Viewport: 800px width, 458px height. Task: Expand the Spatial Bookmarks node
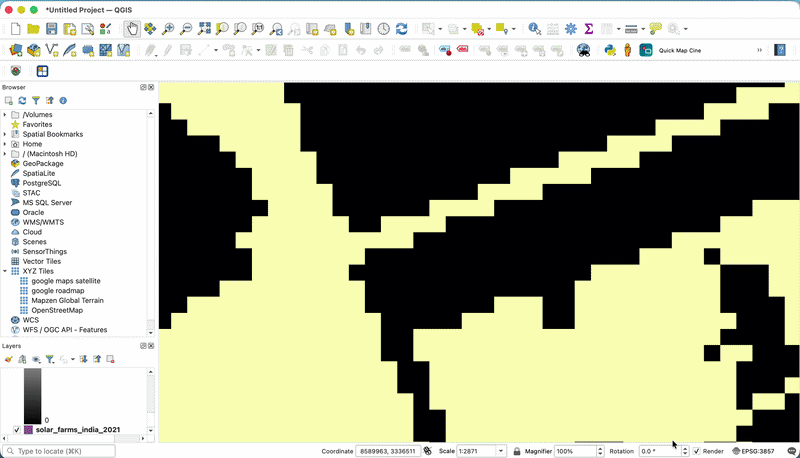pyautogui.click(x=5, y=134)
